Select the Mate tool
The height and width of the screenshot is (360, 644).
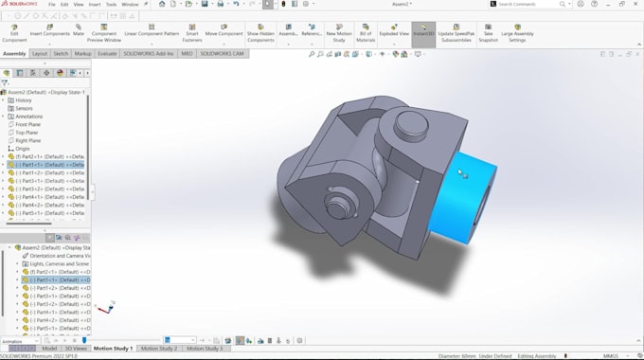pyautogui.click(x=79, y=30)
